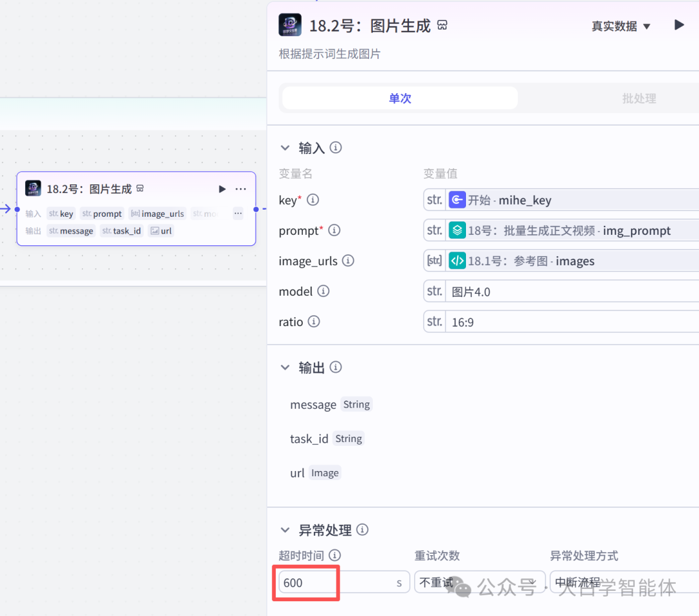Click badge icon beside canvas node title
Image resolution: width=699 pixels, height=616 pixels.
(140, 188)
